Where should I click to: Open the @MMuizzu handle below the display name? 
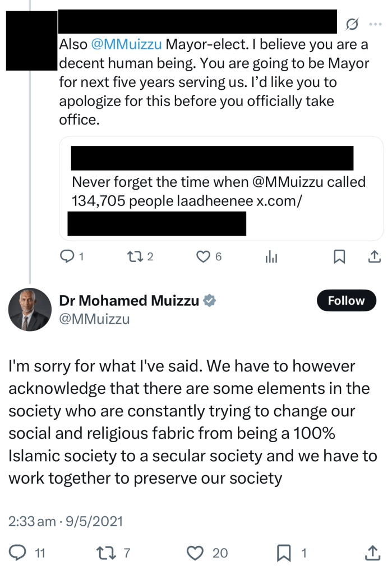94,319
